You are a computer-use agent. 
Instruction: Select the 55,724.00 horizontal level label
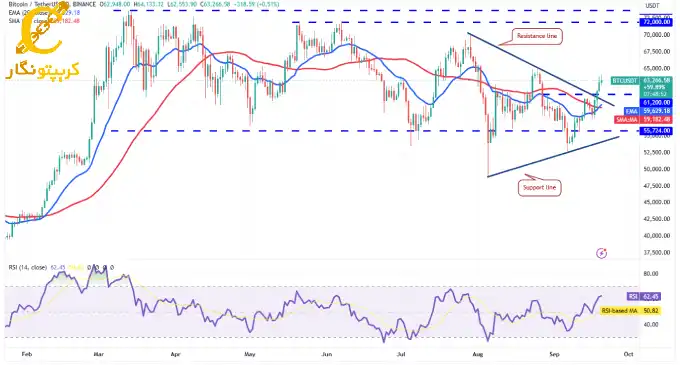pyautogui.click(x=656, y=130)
